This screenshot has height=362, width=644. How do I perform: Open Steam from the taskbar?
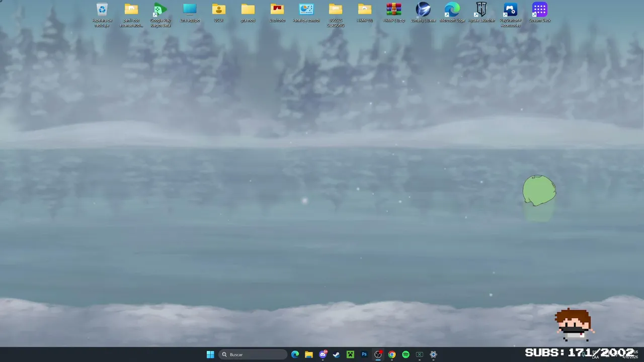point(336,354)
